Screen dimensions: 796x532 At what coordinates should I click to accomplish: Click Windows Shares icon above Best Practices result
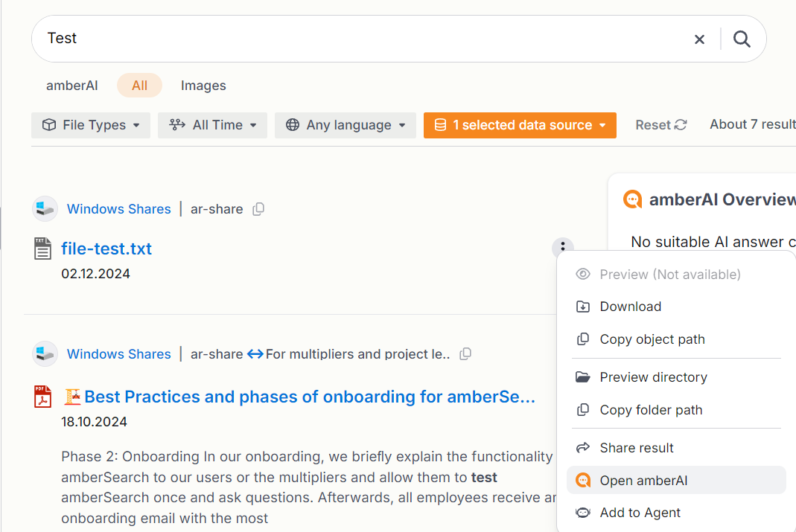click(x=45, y=353)
